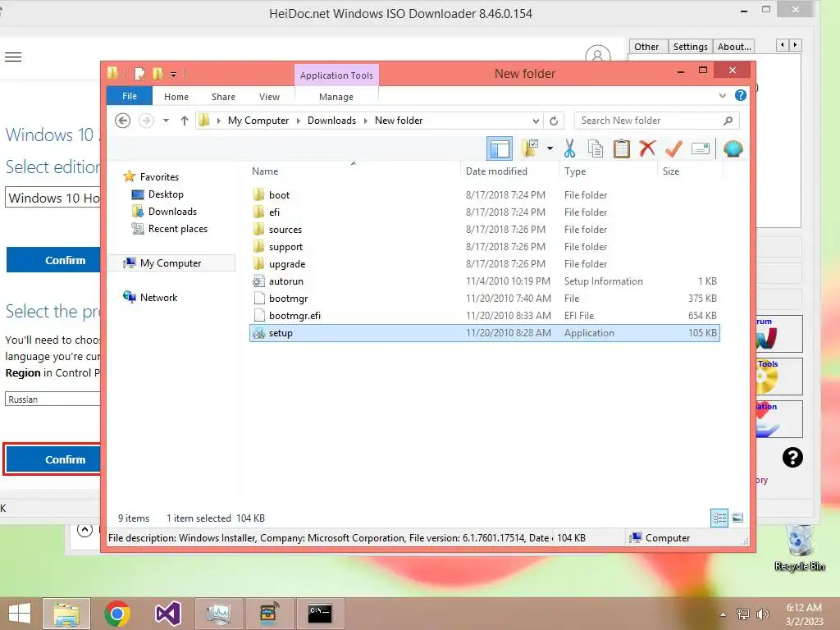
Task: Expand the ribbon with chevron
Action: 722,95
